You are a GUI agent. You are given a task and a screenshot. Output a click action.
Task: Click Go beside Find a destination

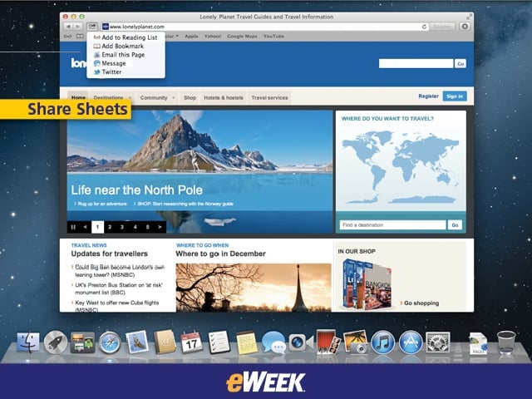(455, 225)
